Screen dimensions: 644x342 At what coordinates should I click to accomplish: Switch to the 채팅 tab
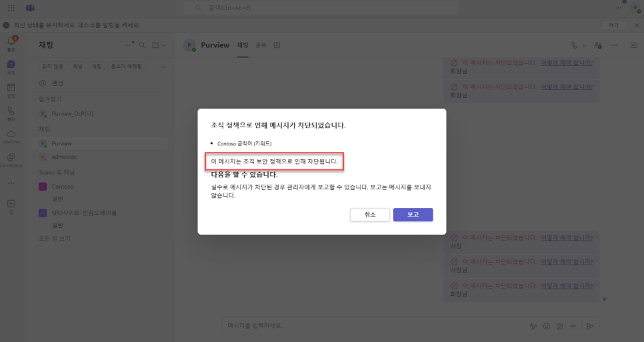click(x=243, y=45)
